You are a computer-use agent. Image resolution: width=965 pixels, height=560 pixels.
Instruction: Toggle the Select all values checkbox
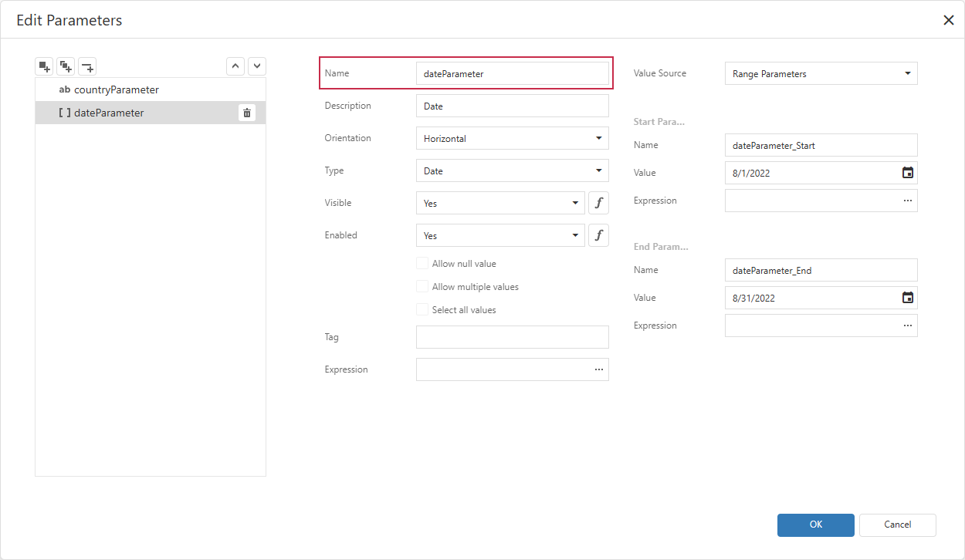coord(422,310)
